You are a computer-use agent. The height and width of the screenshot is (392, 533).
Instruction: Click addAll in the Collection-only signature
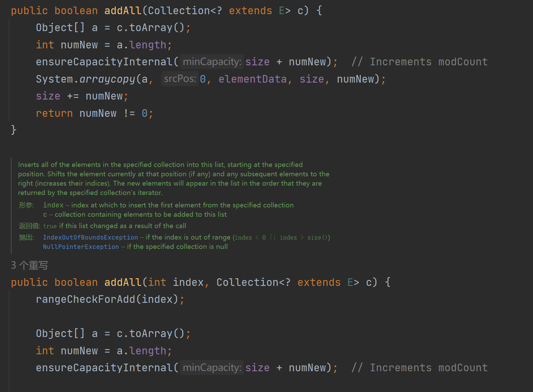123,11
